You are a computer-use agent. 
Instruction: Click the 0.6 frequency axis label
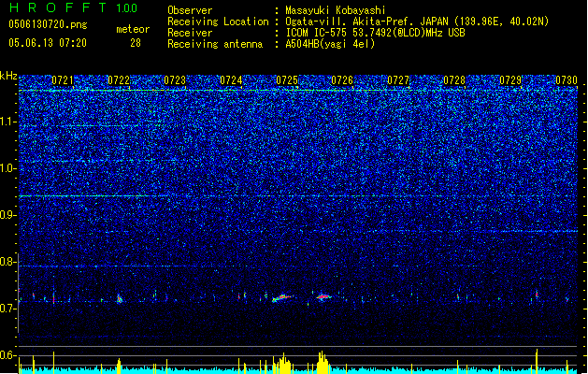tap(8, 355)
